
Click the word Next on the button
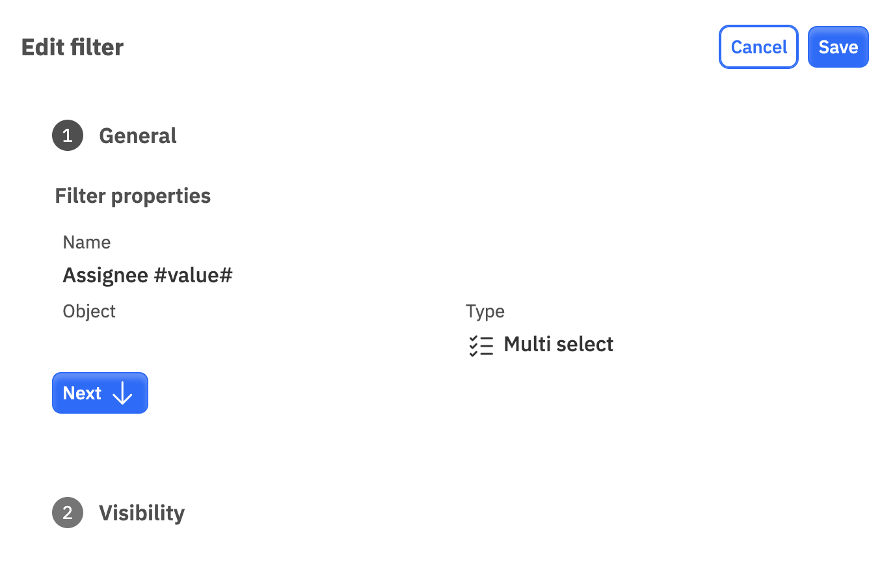click(x=82, y=394)
